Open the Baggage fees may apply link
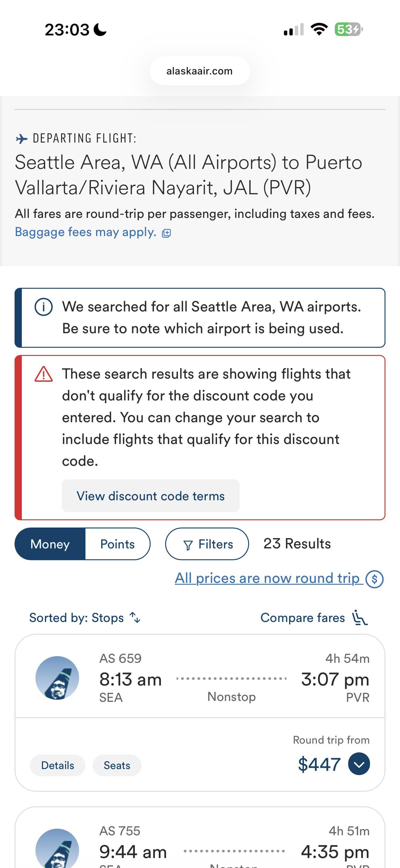This screenshot has height=868, width=400. pos(86,232)
